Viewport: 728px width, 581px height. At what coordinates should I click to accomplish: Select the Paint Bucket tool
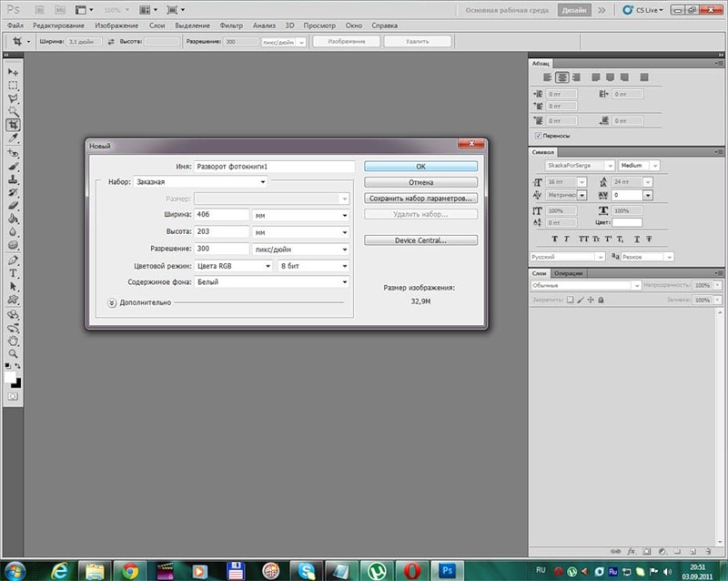pos(13,219)
